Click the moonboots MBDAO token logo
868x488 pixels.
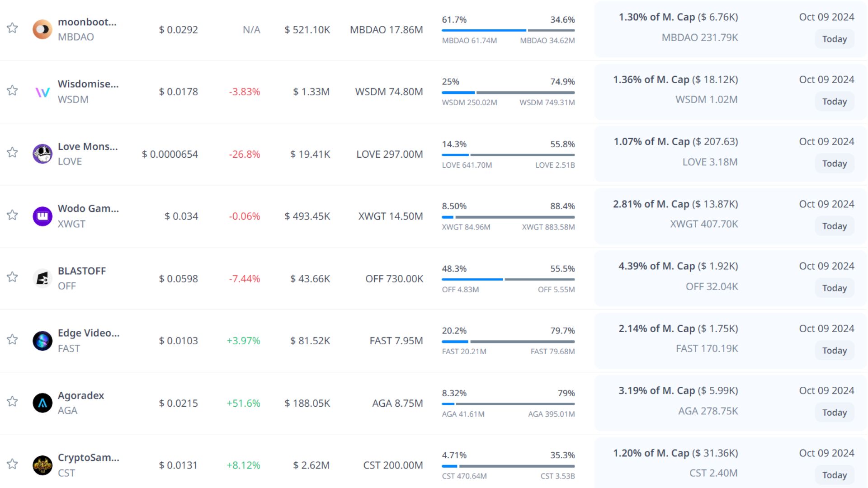coord(42,29)
